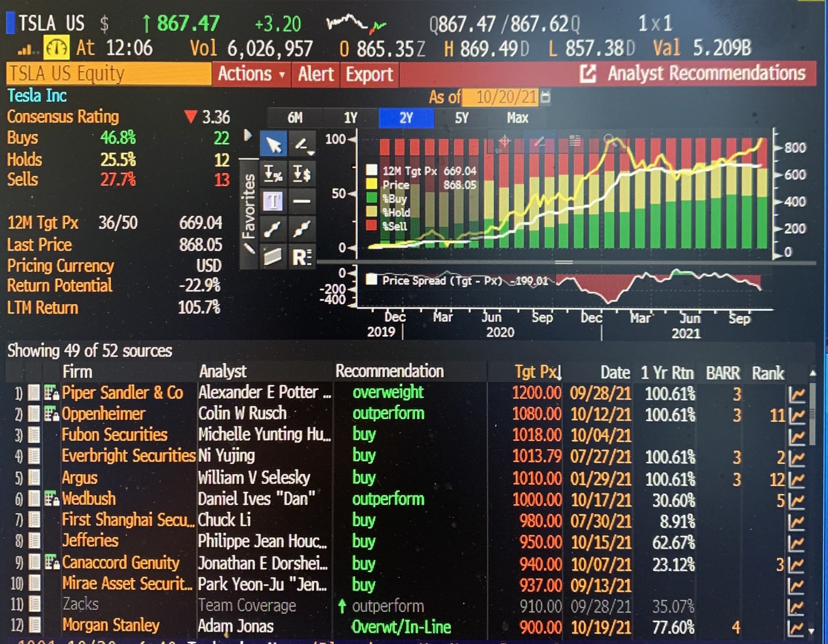Click the Return Potential value -22.9%
Image resolution: width=828 pixels, height=644 pixels.
click(200, 286)
